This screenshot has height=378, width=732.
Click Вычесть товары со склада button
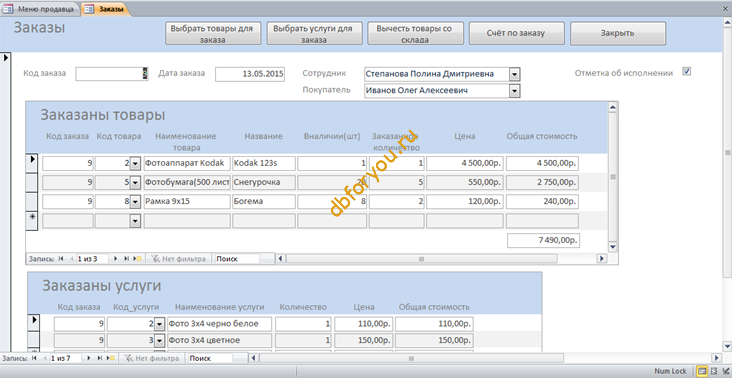point(415,34)
